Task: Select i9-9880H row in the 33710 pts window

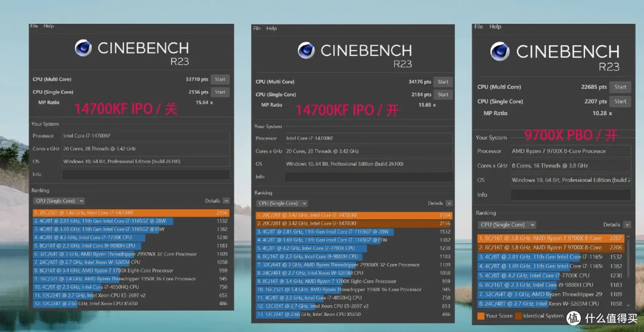Action: click(131, 246)
